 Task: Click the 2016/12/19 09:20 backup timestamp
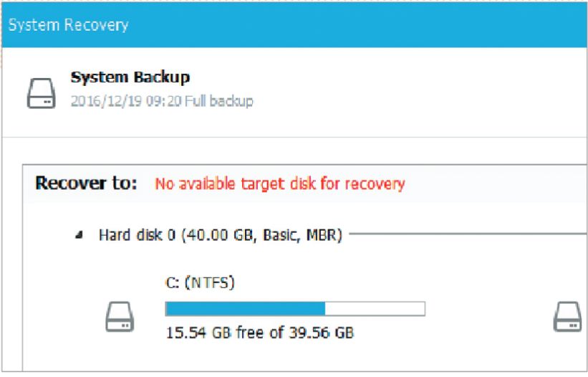[126, 101]
